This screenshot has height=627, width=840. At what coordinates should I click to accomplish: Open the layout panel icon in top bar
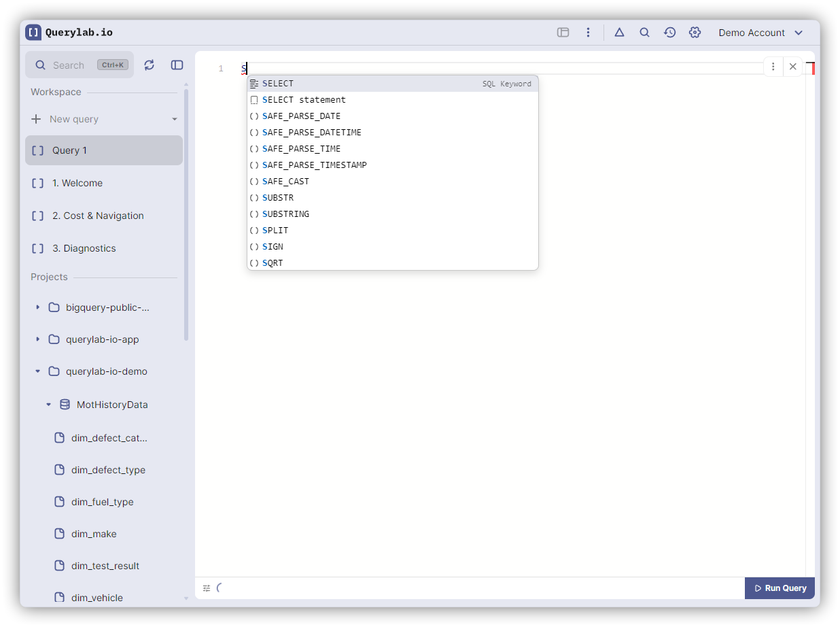tap(563, 33)
